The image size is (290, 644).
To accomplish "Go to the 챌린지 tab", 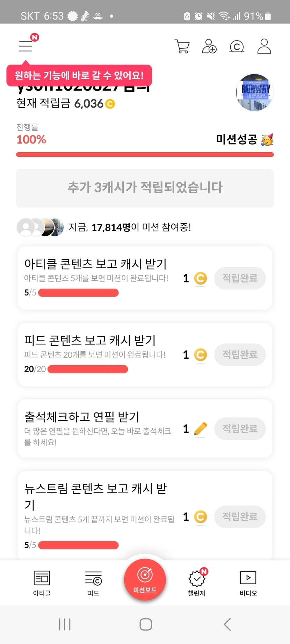I will (x=197, y=583).
